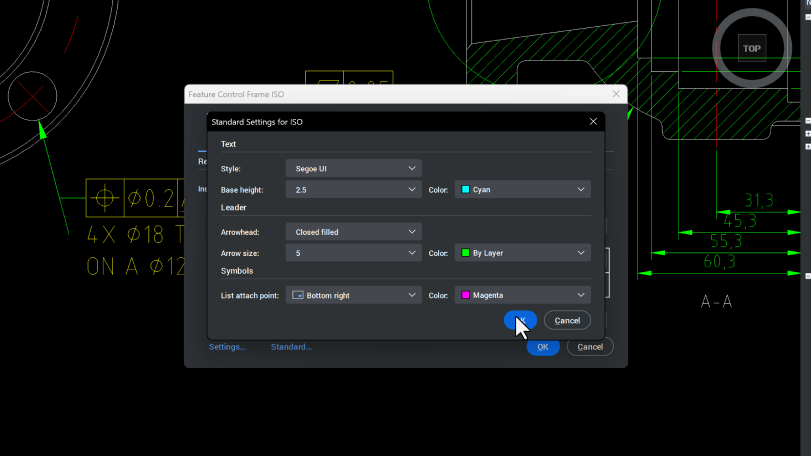Select the 4X Ø18 annotation text

point(135,235)
